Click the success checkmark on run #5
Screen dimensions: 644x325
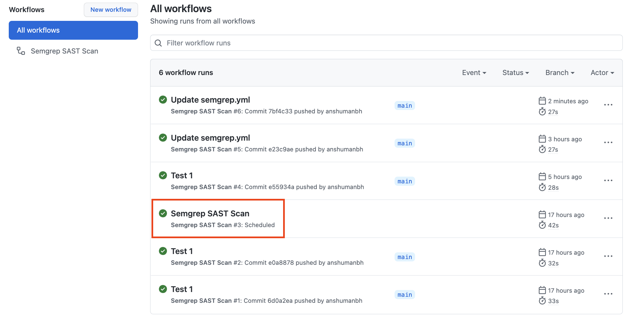[163, 138]
